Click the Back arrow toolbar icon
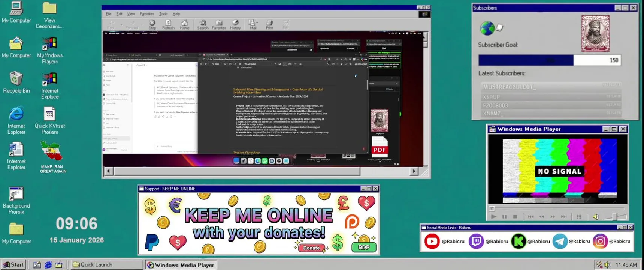Viewport: 644px width, 270px height. [111, 25]
